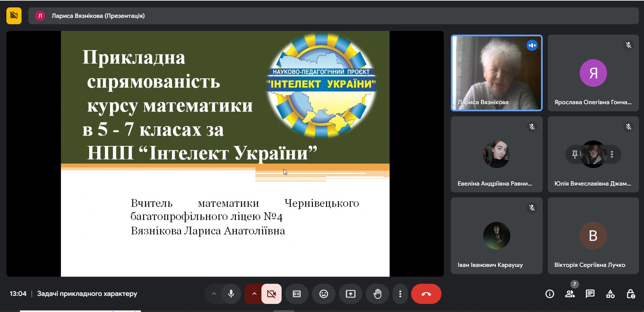
Task: Open more options on Юлія Вячеславівна tile
Action: point(612,154)
